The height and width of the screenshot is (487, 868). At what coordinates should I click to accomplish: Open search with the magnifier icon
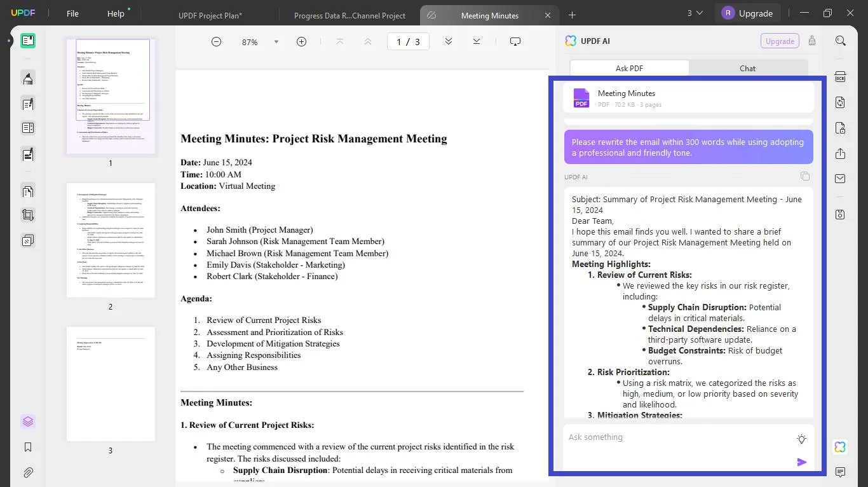[x=840, y=41]
